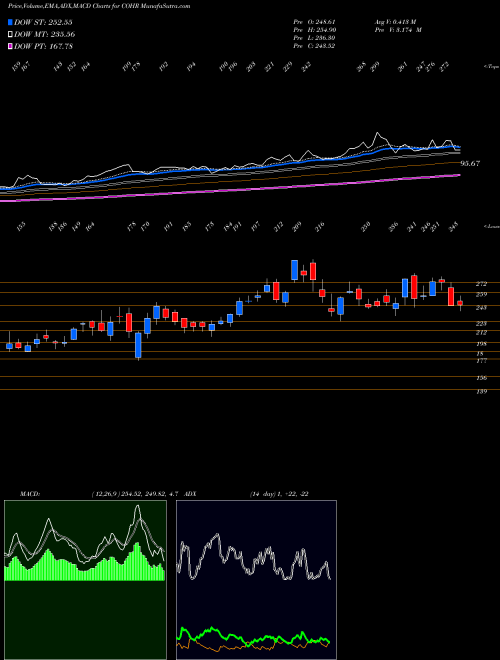
Task: Click the 223 price level on right axis
Action: point(481,323)
